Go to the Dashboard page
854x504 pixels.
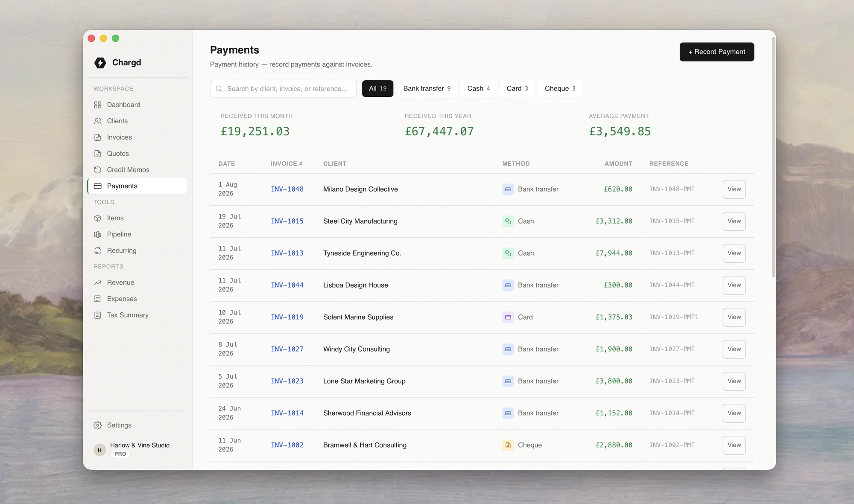click(137, 105)
